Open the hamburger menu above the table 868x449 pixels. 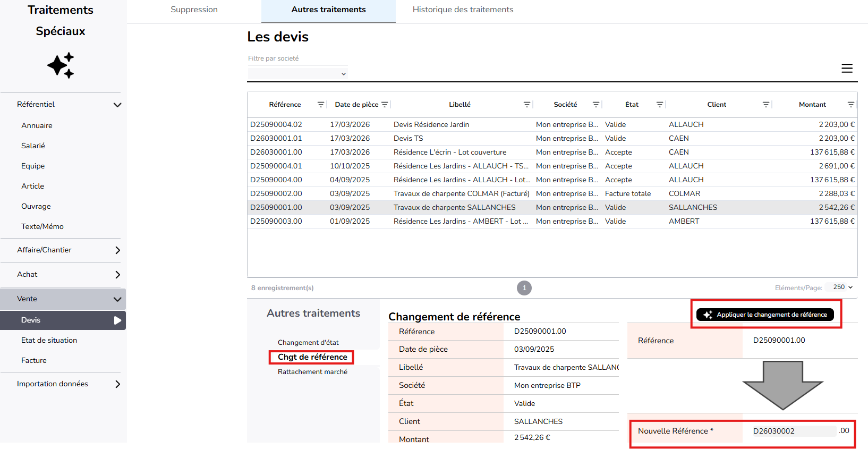tap(847, 69)
